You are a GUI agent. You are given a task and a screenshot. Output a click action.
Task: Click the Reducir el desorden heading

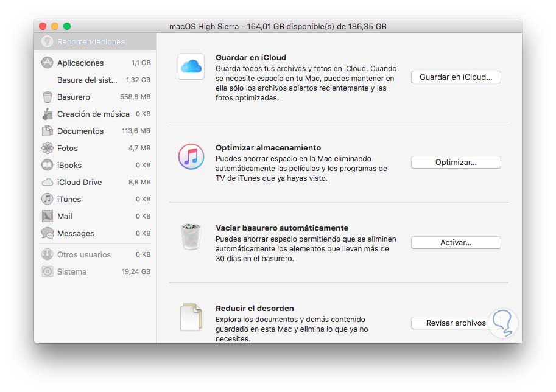tap(255, 309)
